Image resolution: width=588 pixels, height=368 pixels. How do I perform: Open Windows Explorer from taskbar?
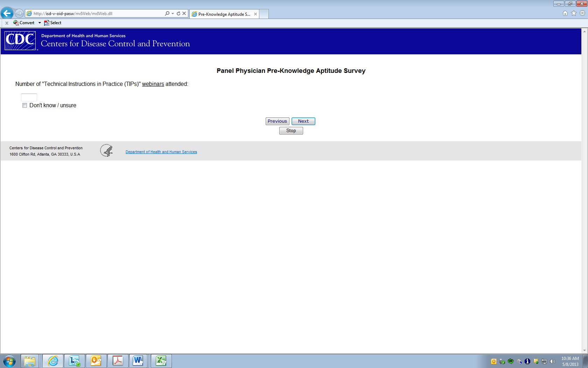point(30,361)
